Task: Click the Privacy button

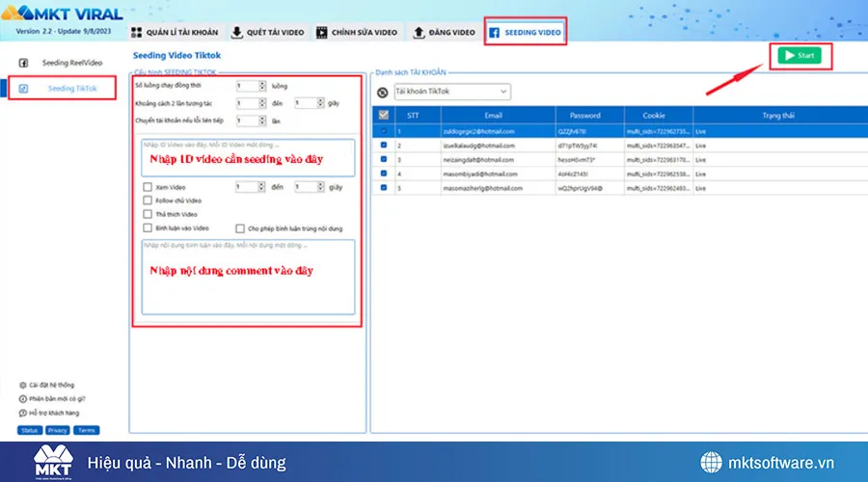Action: pyautogui.click(x=57, y=430)
